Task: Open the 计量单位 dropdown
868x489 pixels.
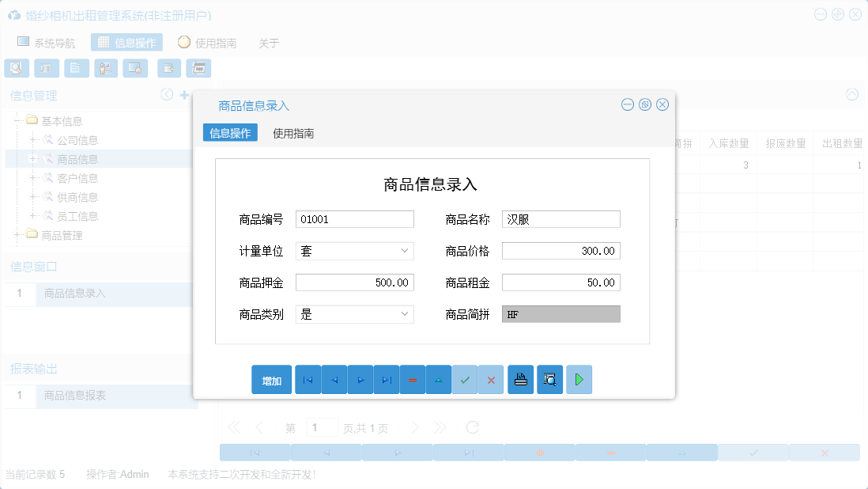Action: (x=406, y=250)
